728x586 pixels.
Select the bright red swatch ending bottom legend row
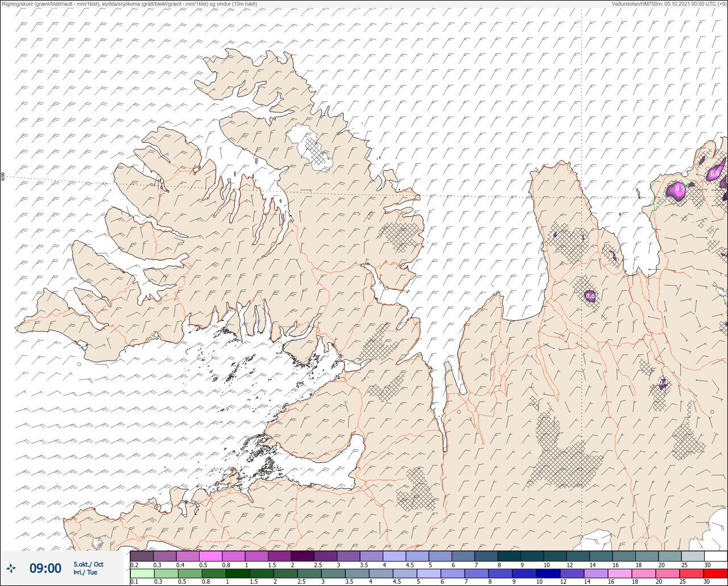715,573
